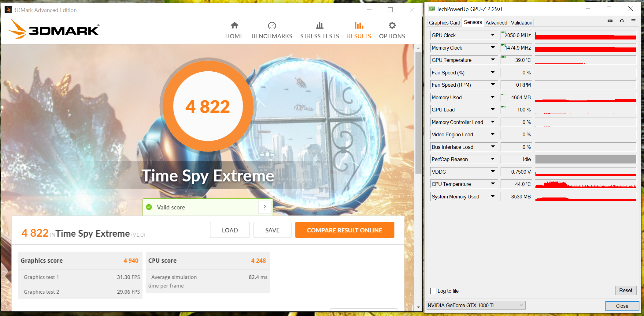Click the Graphics test 2 FPS value
644x316 pixels.
[x=128, y=292]
